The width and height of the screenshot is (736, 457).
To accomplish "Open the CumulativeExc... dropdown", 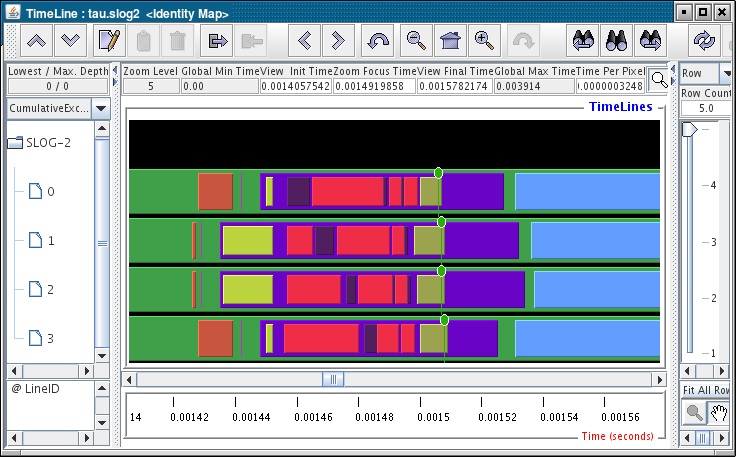I will pyautogui.click(x=101, y=108).
